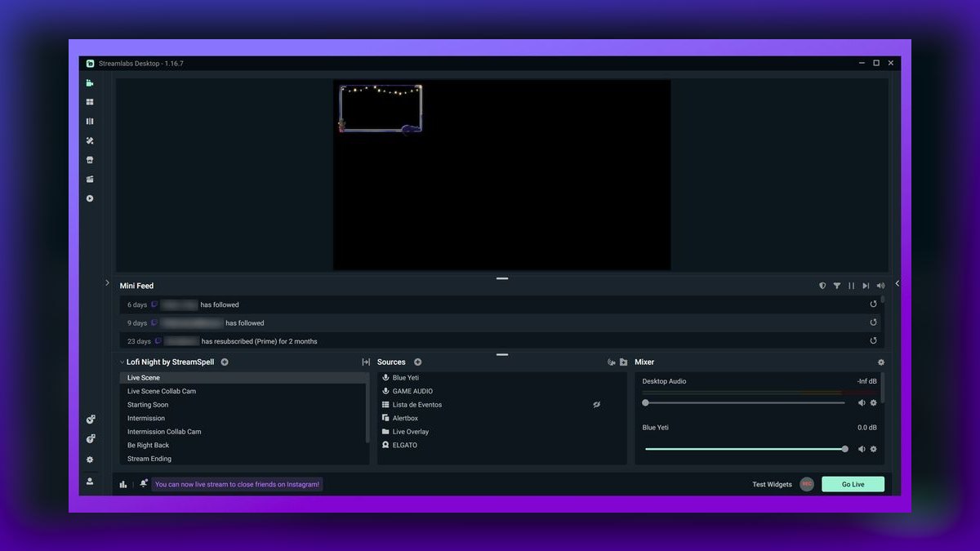Open the Mixer advanced settings gear
The image size is (980, 551).
coord(880,362)
